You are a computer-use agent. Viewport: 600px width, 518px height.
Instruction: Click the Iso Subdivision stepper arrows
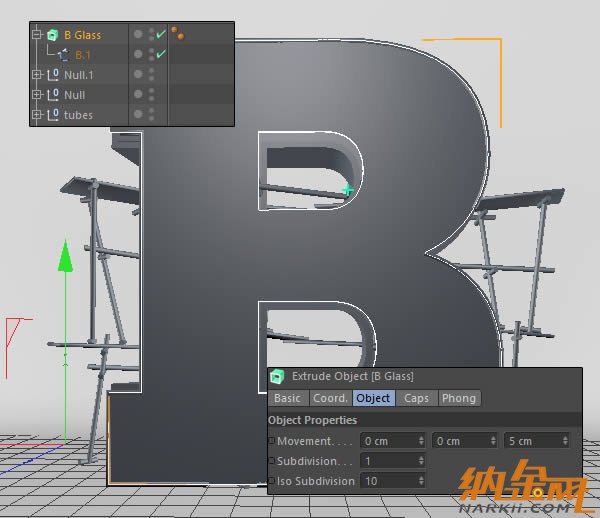coord(421,481)
